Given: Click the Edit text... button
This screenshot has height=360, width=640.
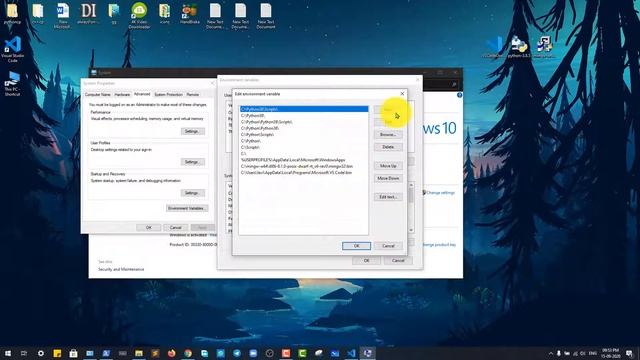Looking at the screenshot, I should [x=388, y=197].
